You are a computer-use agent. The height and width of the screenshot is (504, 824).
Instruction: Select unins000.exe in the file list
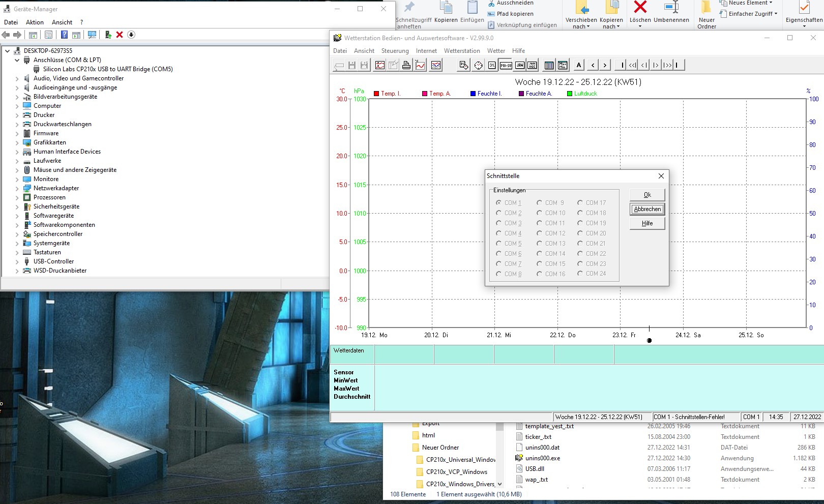544,458
